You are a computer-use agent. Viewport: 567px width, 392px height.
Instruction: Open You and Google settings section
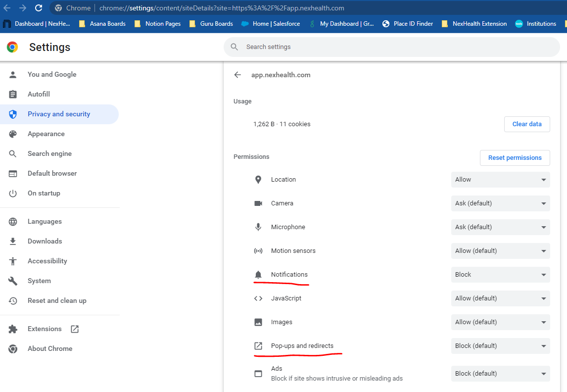59,75
